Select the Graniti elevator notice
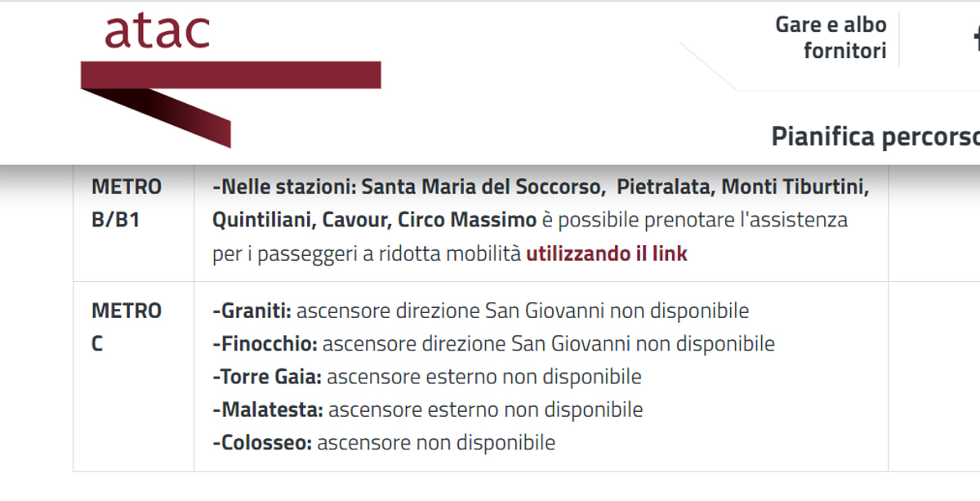 pos(482,311)
